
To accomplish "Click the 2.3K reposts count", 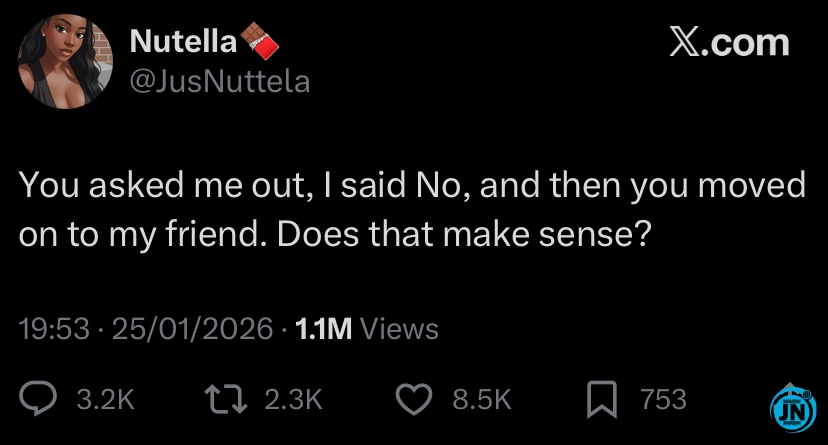I will click(x=293, y=400).
